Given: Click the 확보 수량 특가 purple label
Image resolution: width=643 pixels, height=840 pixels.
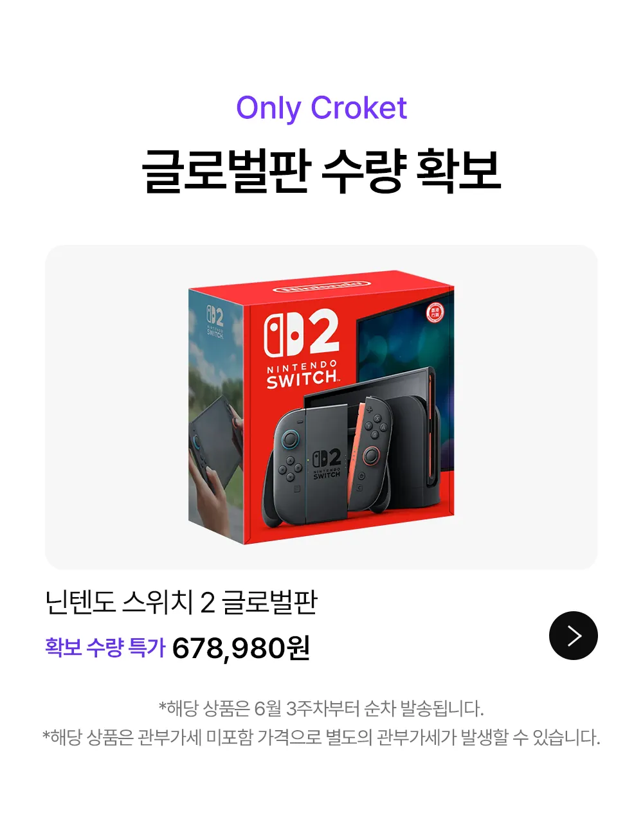Looking at the screenshot, I should [105, 647].
